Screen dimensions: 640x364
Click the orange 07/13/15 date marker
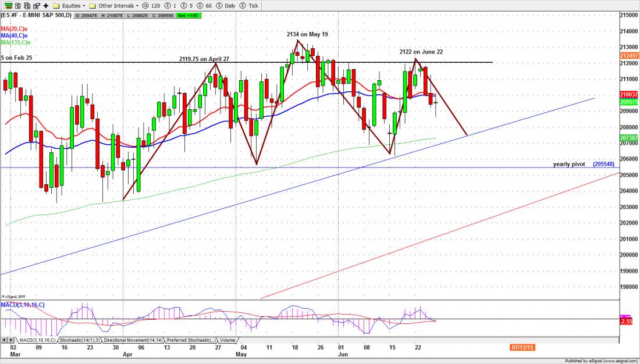[522, 347]
